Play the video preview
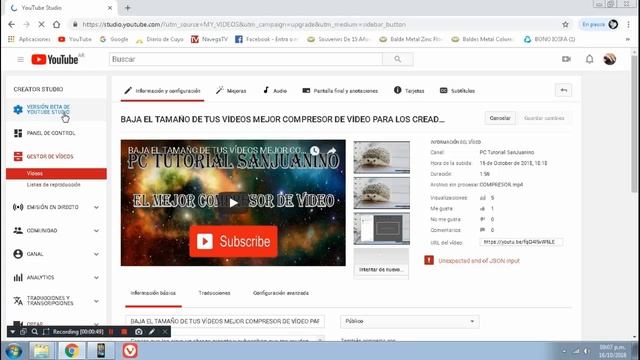 tap(233, 202)
